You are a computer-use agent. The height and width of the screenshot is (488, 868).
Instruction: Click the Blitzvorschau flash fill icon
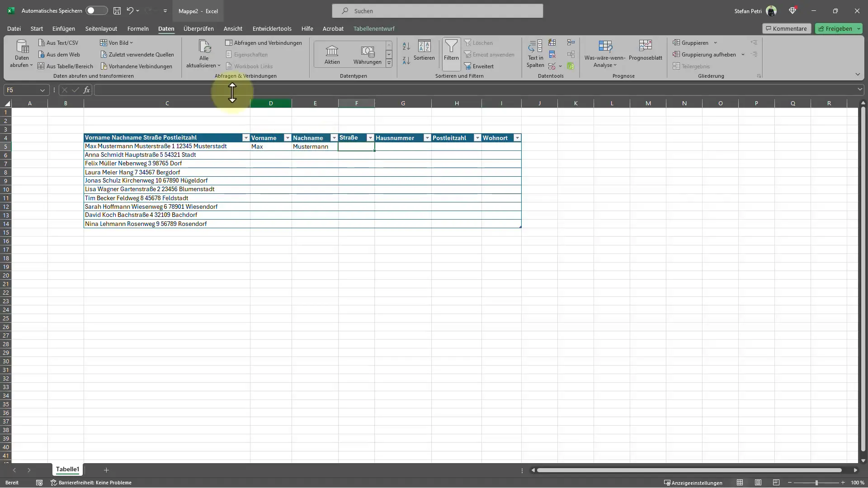(x=552, y=42)
